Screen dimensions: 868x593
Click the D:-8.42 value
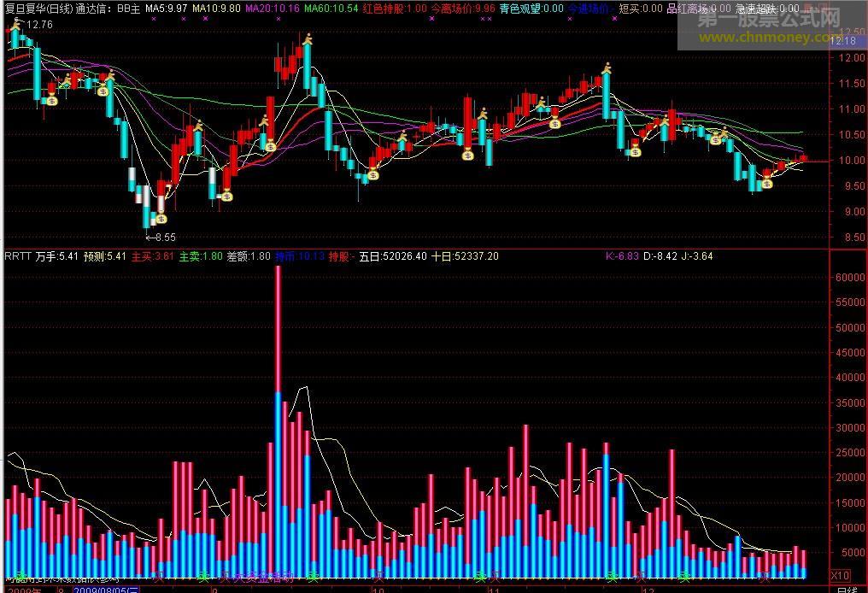coord(660,255)
